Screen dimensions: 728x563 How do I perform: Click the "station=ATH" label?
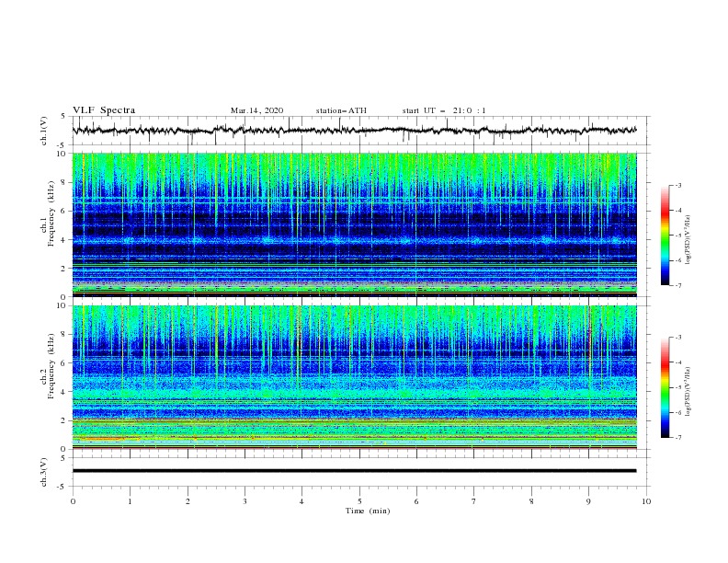click(341, 110)
